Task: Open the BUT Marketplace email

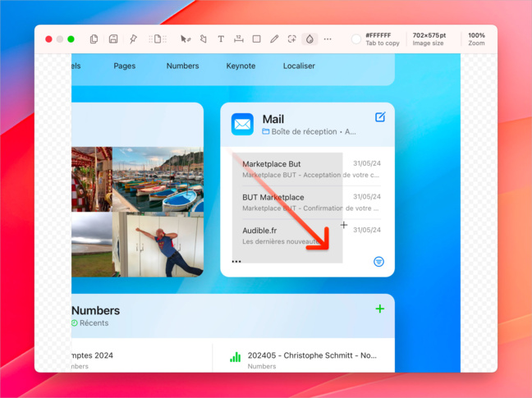Action: (x=311, y=203)
